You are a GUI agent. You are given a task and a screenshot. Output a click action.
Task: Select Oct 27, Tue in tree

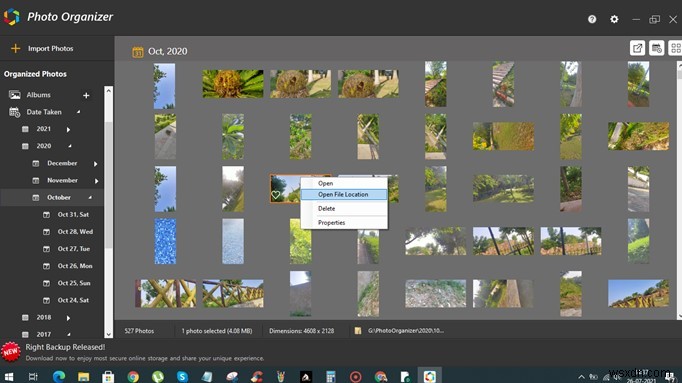click(74, 249)
